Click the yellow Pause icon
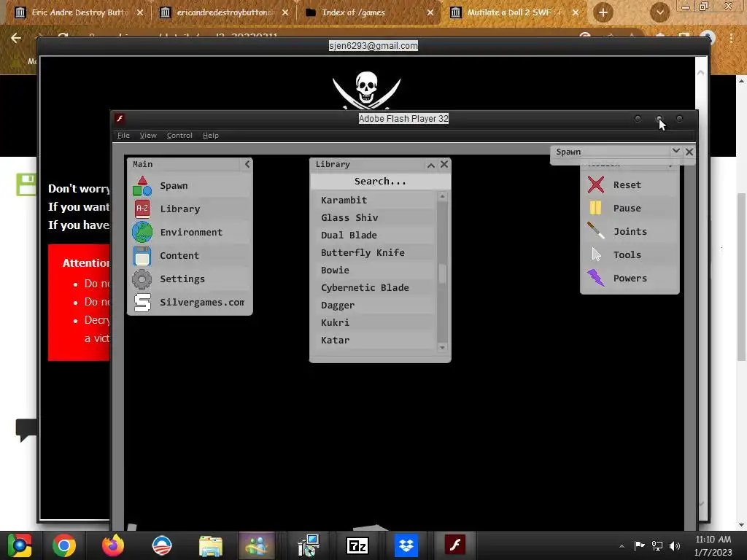 [595, 208]
